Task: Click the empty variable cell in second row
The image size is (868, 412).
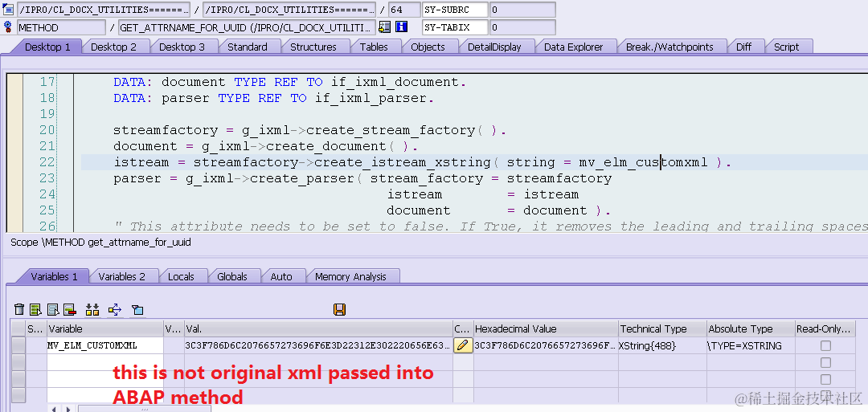Action: pos(105,363)
